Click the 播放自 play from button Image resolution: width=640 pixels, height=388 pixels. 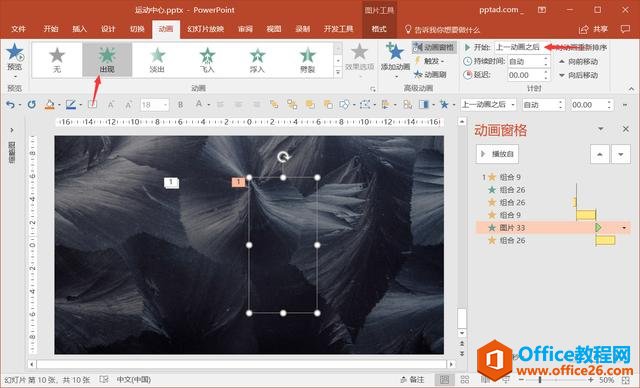[x=497, y=154]
